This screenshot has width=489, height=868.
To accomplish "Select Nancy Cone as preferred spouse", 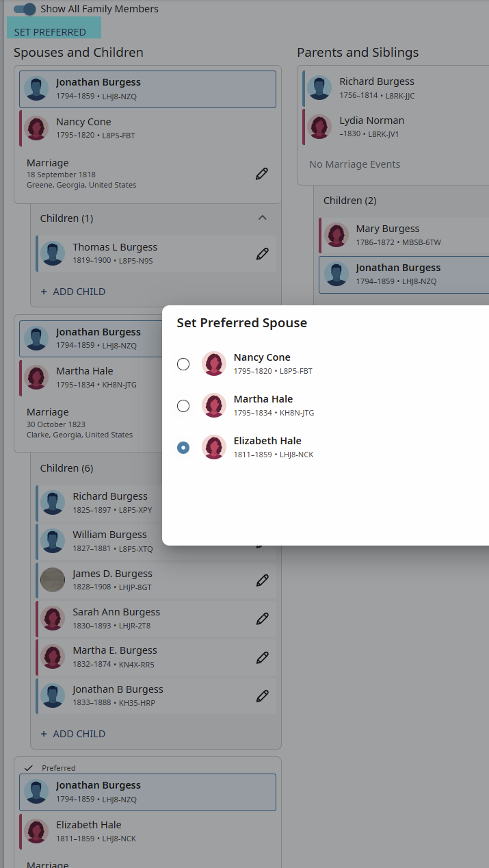I will pos(183,364).
